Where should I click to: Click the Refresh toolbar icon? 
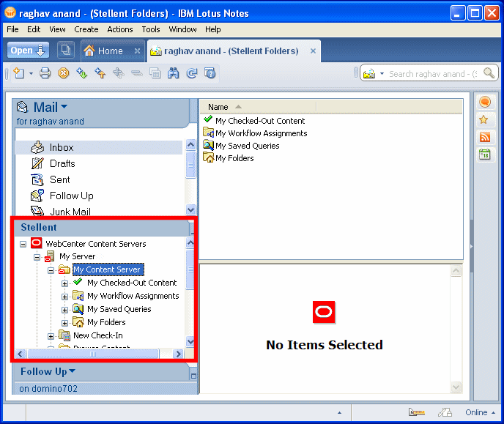(192, 73)
